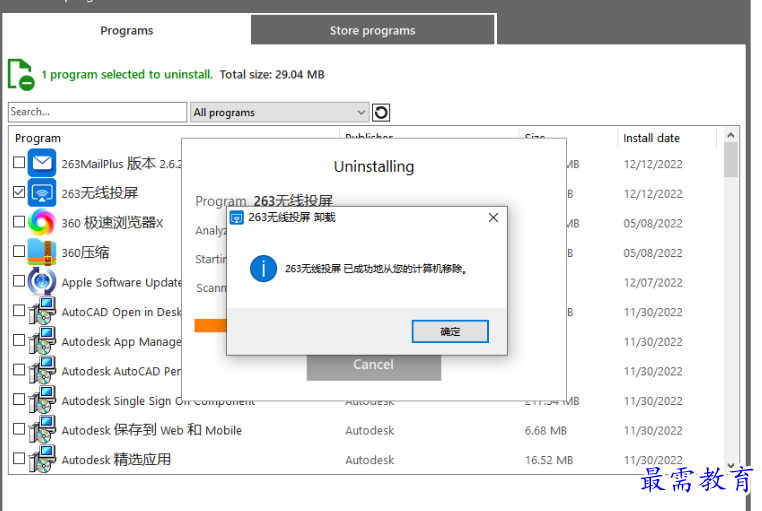The image size is (762, 511).
Task: Click the Autodesk 精选应用 installer icon
Action: 42,459
